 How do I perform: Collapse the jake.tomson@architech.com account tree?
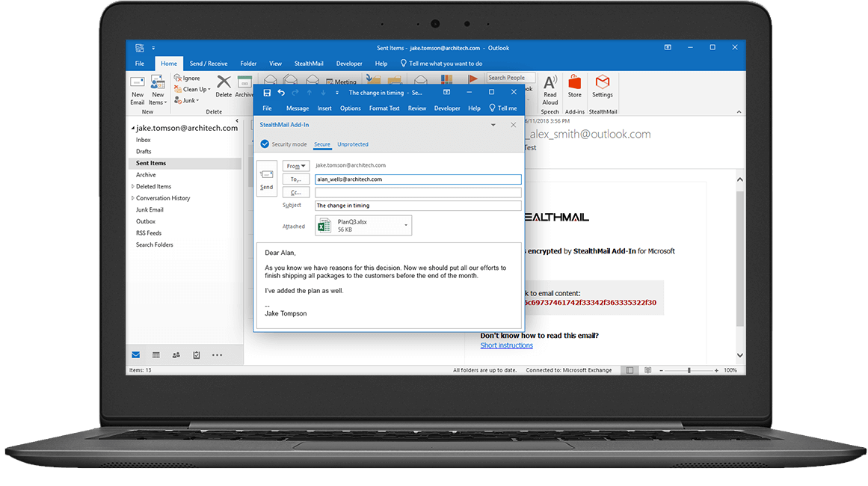click(133, 129)
